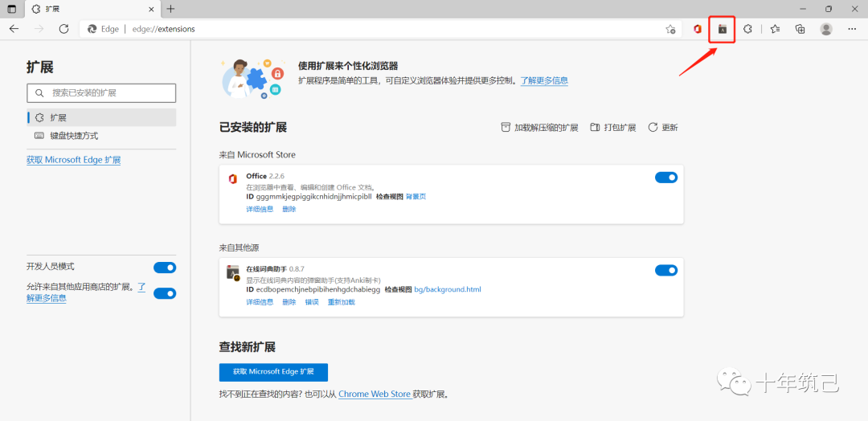The width and height of the screenshot is (868, 421).
Task: Open sidebar link 获取 Microsoft Edge 扩展
Action: tap(74, 160)
